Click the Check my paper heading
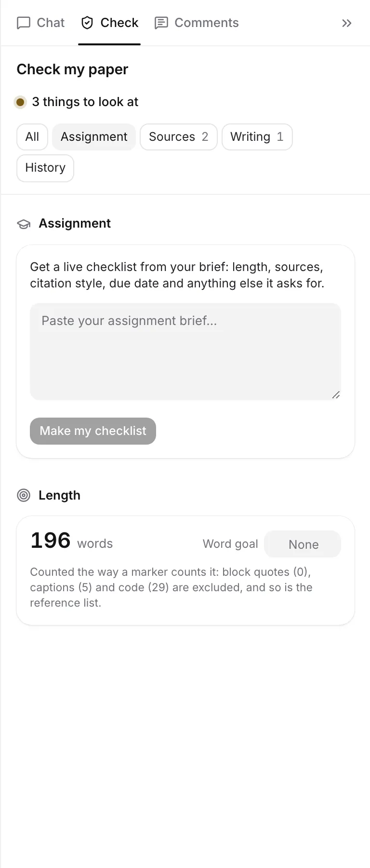Image resolution: width=370 pixels, height=868 pixels. coord(73,69)
